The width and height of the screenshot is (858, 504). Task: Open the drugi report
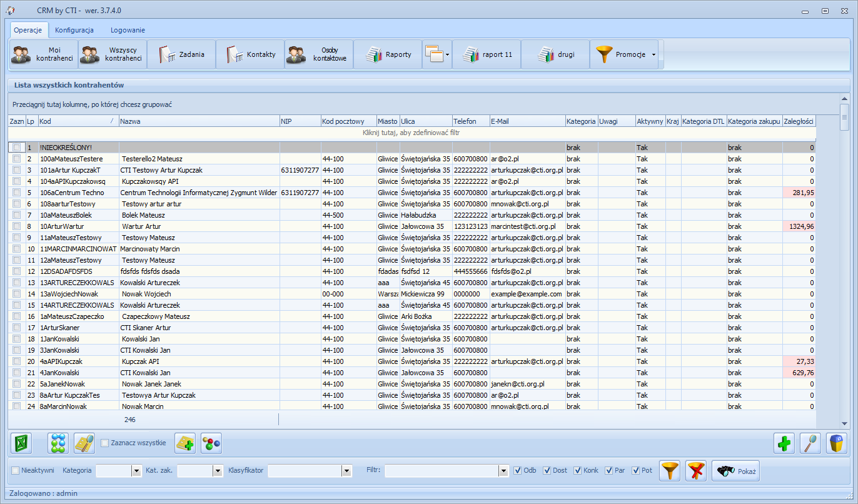555,54
